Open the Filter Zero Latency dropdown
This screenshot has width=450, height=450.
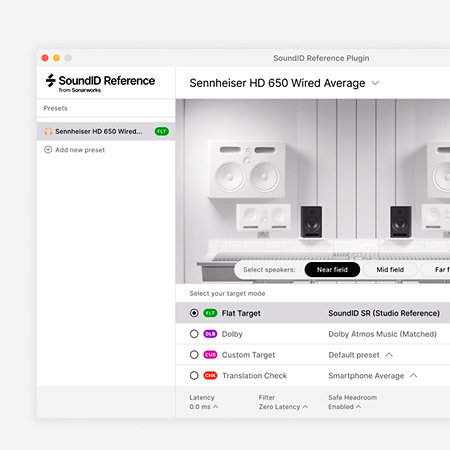283,407
